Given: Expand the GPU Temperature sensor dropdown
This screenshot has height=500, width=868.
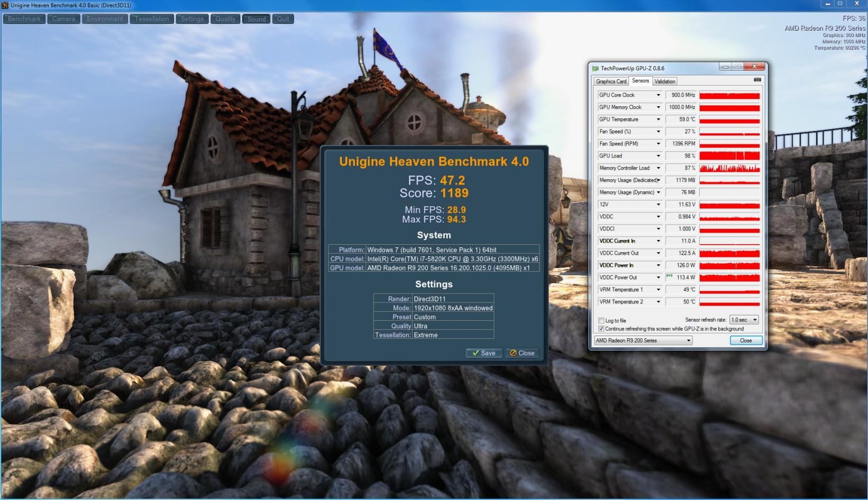Looking at the screenshot, I should pyautogui.click(x=659, y=119).
